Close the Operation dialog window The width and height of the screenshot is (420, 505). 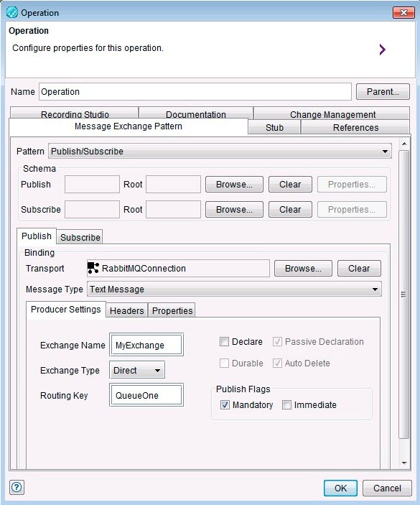[x=403, y=12]
